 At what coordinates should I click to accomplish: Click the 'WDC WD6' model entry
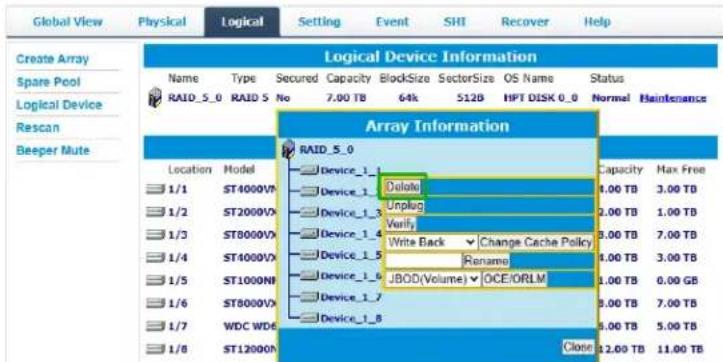(249, 326)
